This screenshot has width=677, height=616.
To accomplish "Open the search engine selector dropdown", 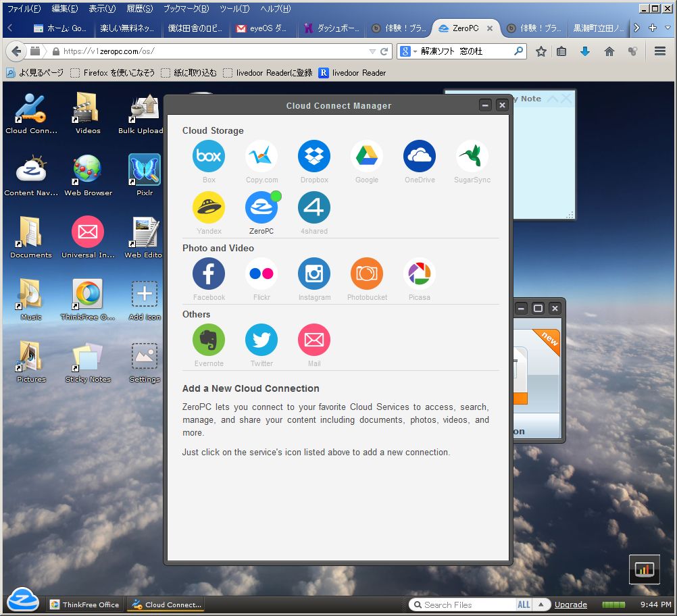I will click(409, 51).
